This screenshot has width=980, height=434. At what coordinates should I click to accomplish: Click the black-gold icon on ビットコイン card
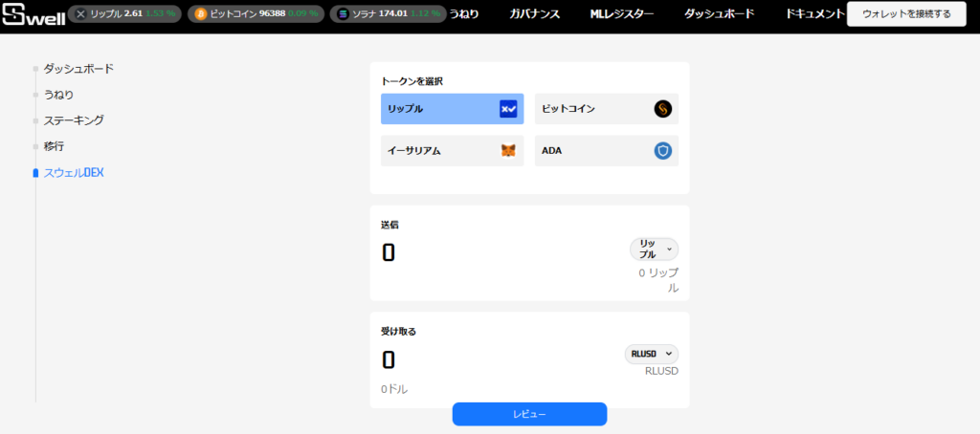663,109
